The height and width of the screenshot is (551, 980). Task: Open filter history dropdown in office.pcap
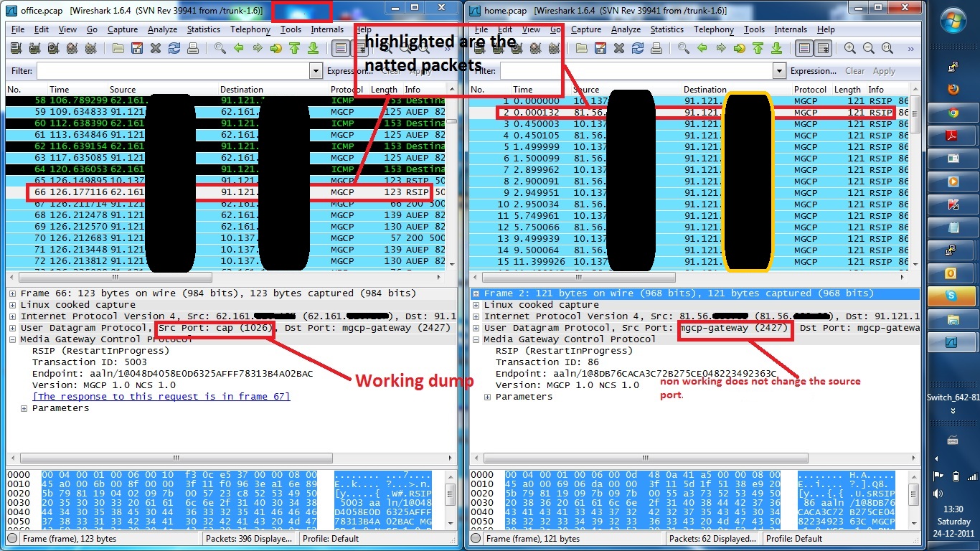coord(316,71)
